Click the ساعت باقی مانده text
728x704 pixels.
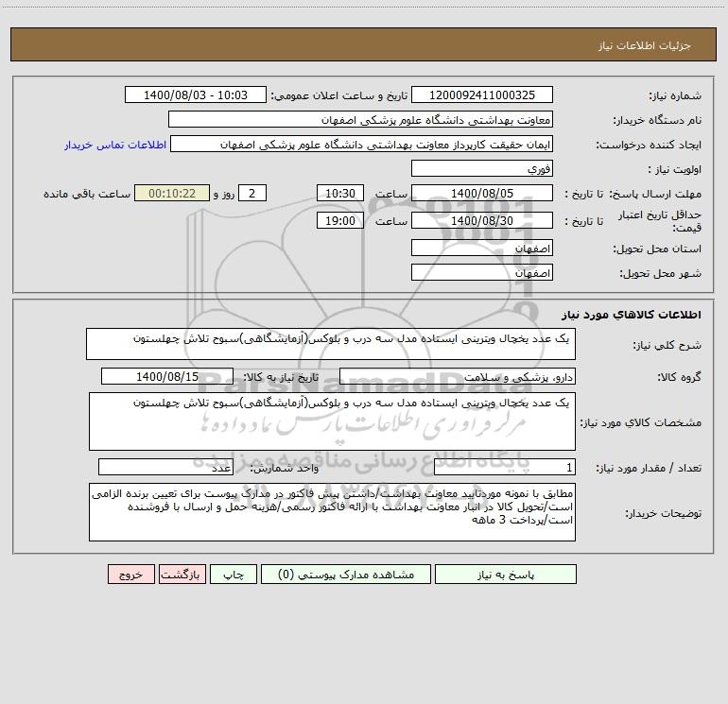[x=87, y=194]
